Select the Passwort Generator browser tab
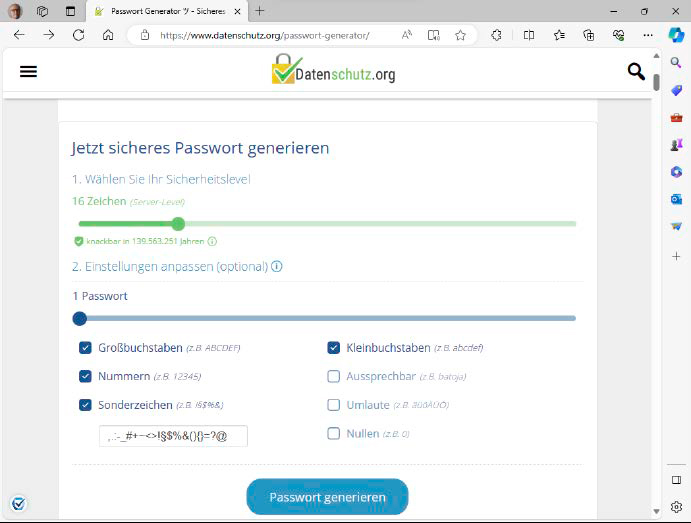691x523 pixels. coord(167,11)
